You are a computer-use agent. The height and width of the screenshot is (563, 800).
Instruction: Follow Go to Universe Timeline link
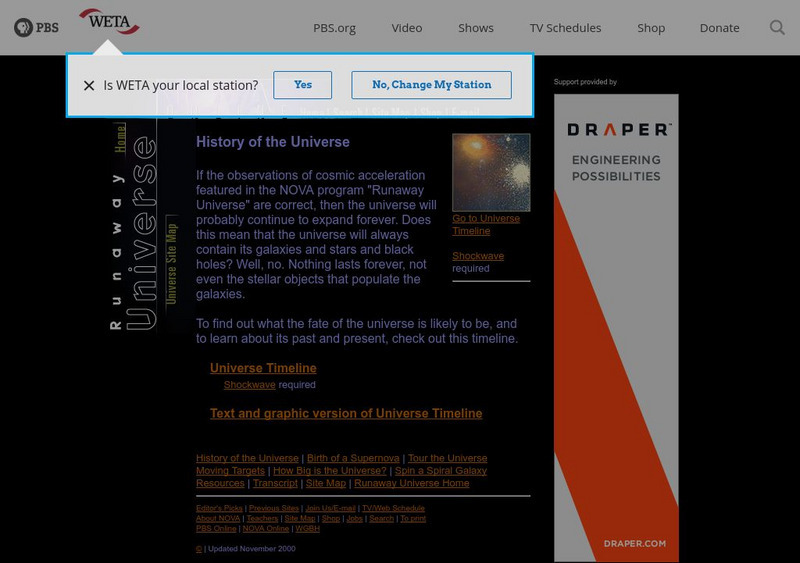click(486, 225)
